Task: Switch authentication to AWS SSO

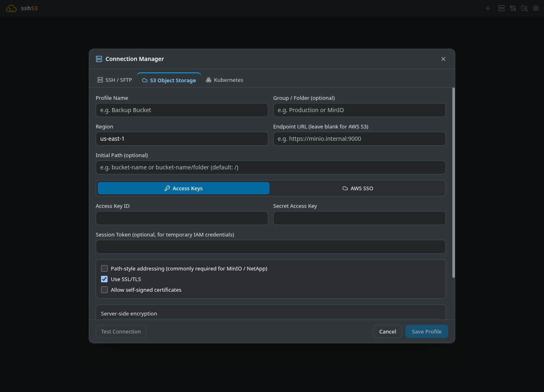Action: pos(357,188)
